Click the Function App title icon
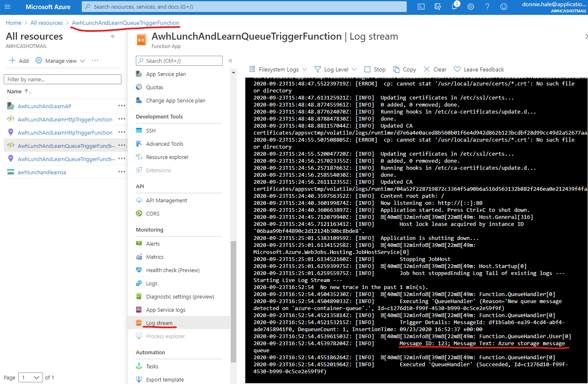This screenshot has width=588, height=384. click(141, 40)
